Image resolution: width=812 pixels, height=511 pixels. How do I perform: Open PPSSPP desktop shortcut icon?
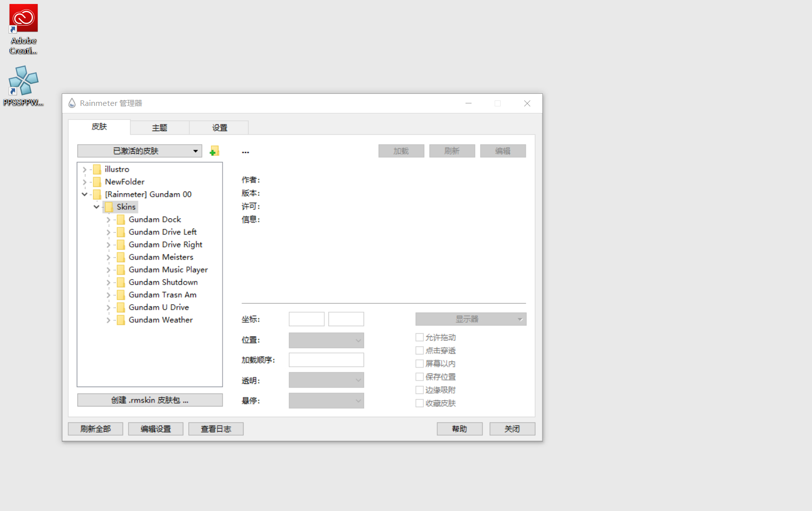pyautogui.click(x=23, y=86)
